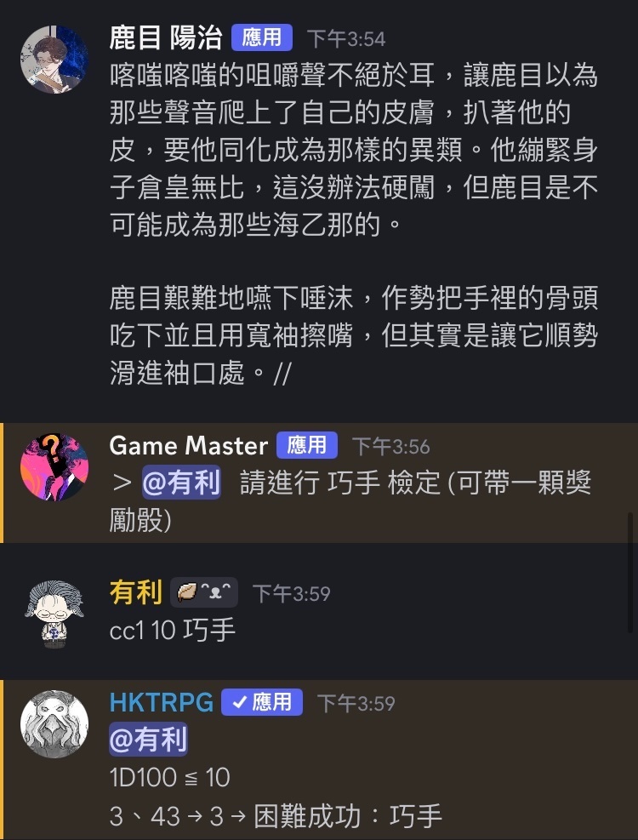This screenshot has width=638, height=840.
Task: Click the 應用 badge beside 鹿目 陽治
Action: tap(262, 38)
